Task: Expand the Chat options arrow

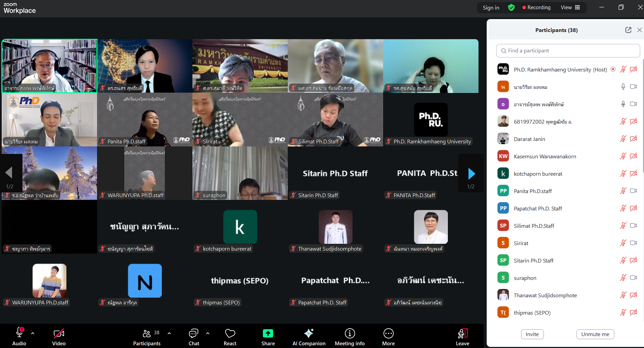Action: (208, 333)
